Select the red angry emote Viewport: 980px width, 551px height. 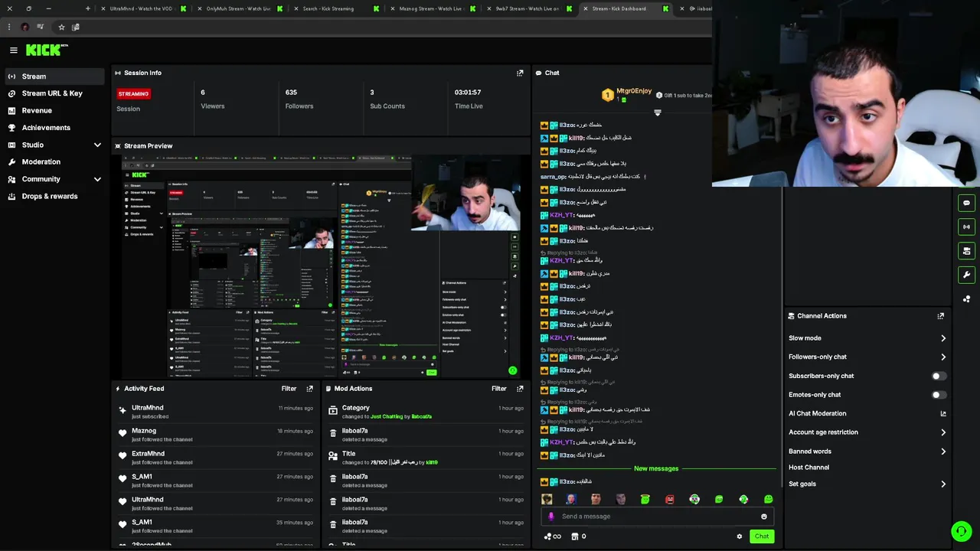tap(670, 499)
